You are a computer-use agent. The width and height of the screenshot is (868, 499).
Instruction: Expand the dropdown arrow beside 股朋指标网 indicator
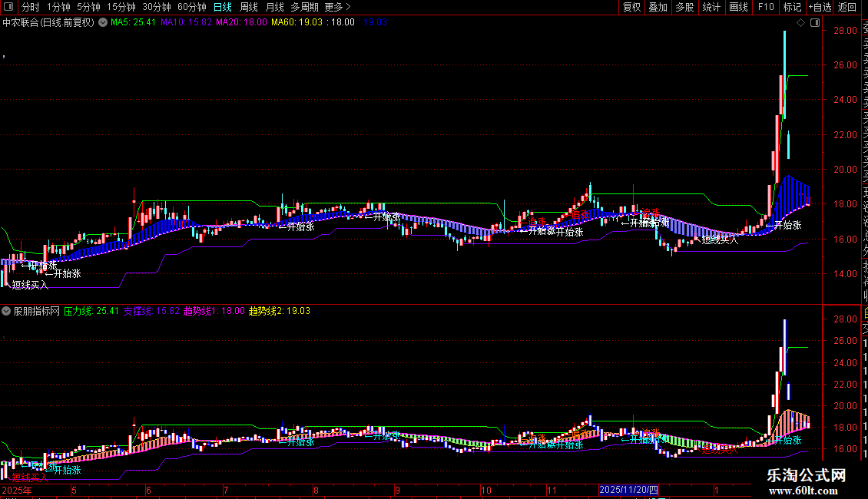tap(7, 312)
